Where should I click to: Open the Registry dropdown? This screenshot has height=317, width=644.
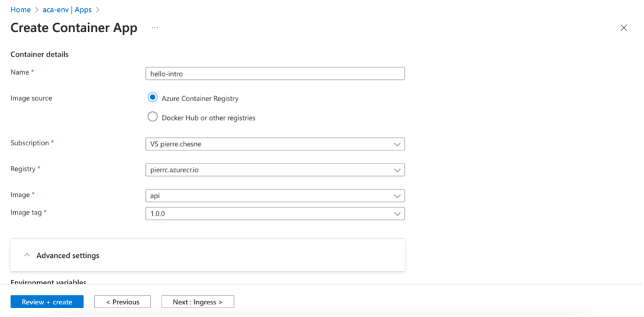(x=274, y=170)
